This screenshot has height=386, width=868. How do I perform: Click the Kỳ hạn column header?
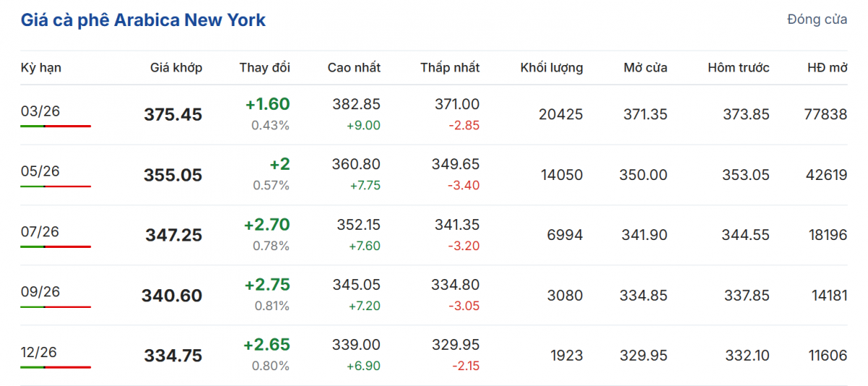click(41, 68)
